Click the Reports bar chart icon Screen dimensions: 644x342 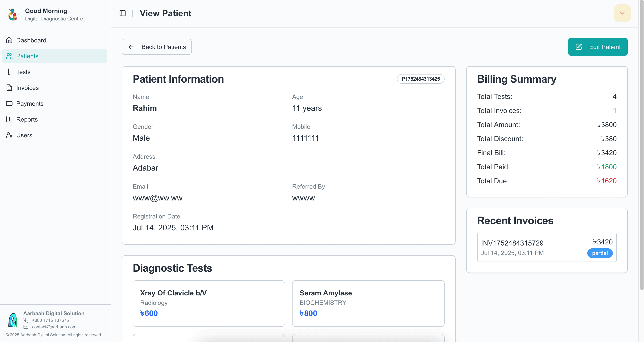click(x=9, y=119)
